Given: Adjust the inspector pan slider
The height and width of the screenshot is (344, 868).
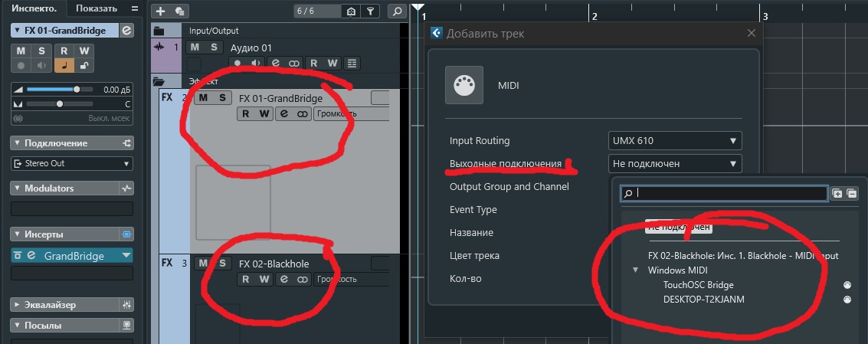Looking at the screenshot, I should (59, 104).
